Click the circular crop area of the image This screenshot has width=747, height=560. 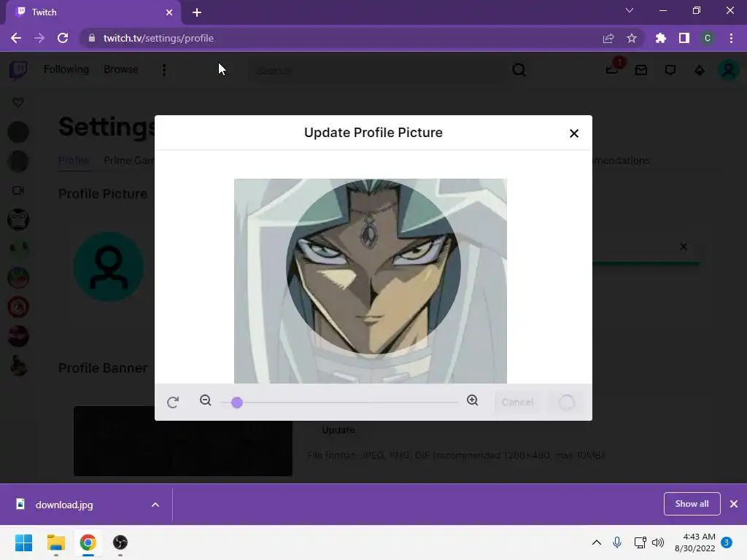click(373, 267)
